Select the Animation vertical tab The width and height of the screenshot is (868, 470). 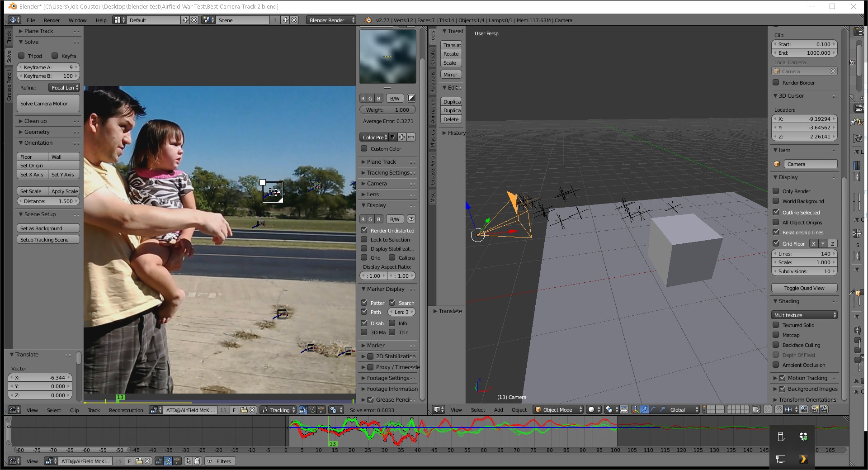433,111
